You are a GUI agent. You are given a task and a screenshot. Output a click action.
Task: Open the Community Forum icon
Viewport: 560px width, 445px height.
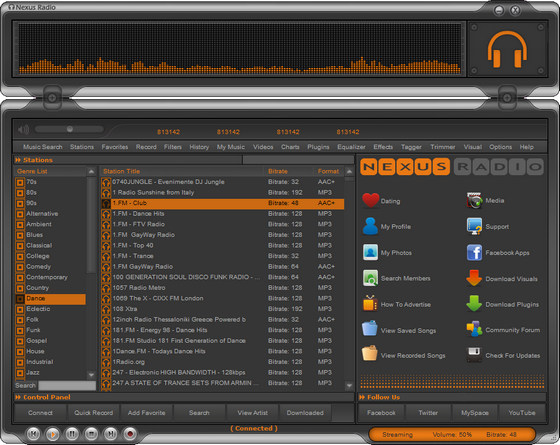click(x=474, y=329)
